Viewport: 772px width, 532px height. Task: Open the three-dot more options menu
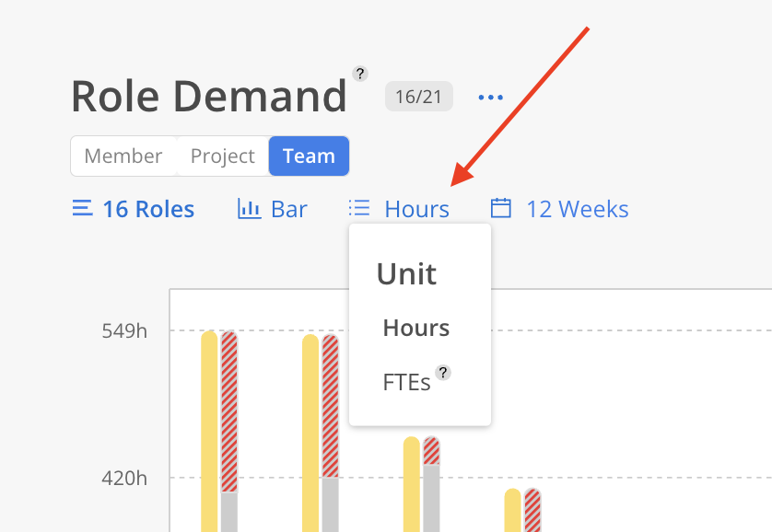click(490, 98)
